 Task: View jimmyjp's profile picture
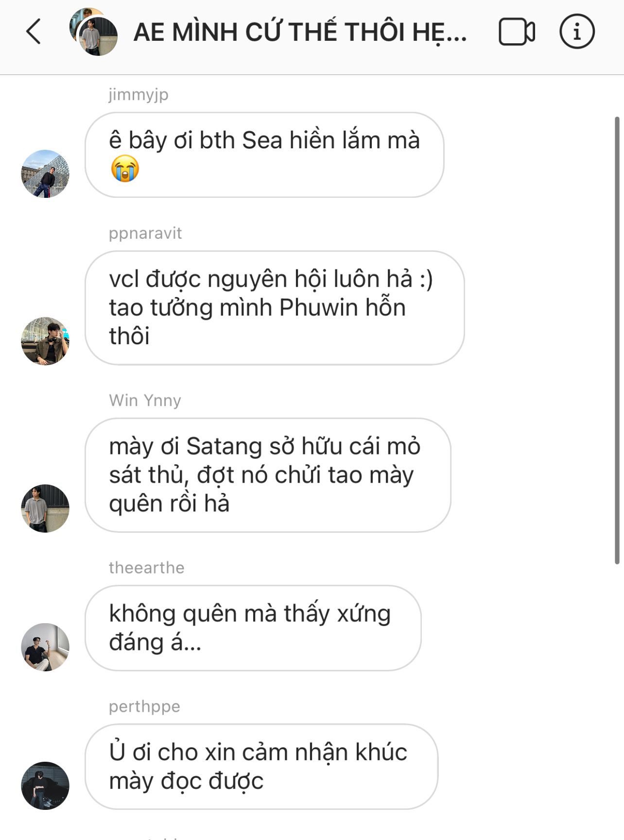[x=45, y=174]
